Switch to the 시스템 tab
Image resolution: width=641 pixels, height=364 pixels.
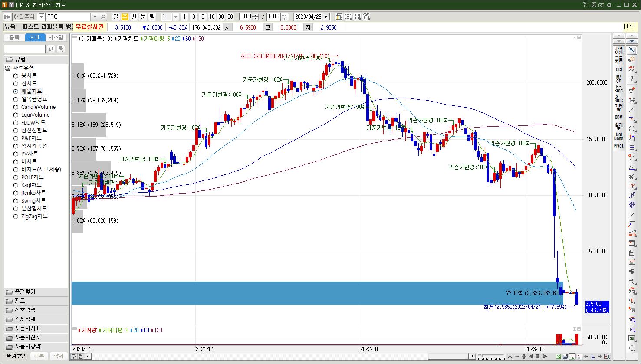(x=56, y=37)
